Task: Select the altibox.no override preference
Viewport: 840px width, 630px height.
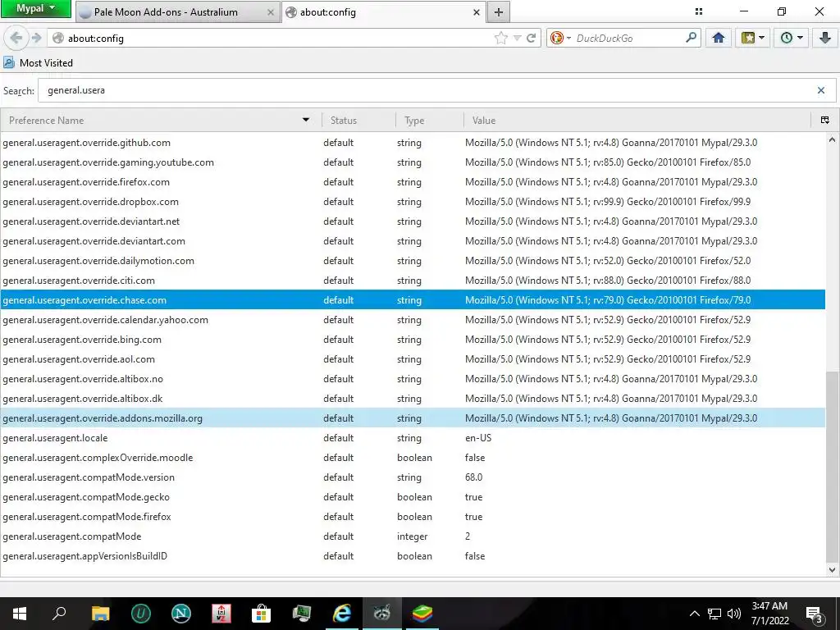Action: tap(413, 379)
